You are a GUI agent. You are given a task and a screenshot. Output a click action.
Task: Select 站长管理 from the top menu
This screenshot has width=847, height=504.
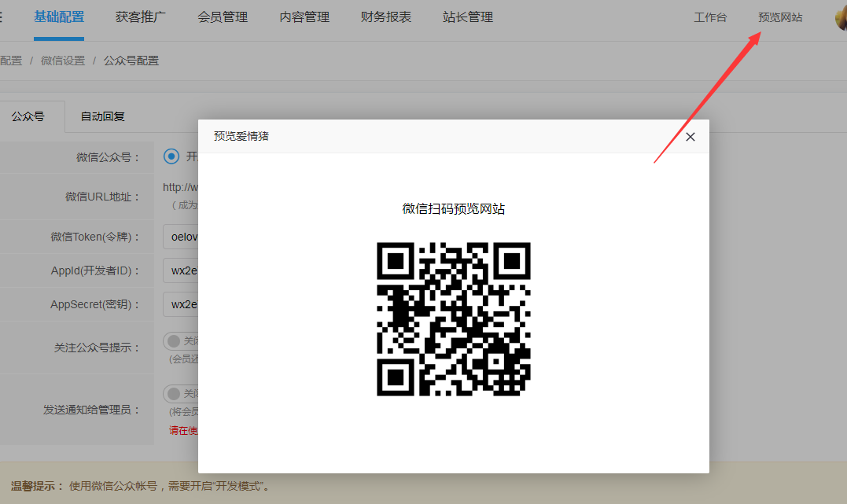click(x=468, y=17)
